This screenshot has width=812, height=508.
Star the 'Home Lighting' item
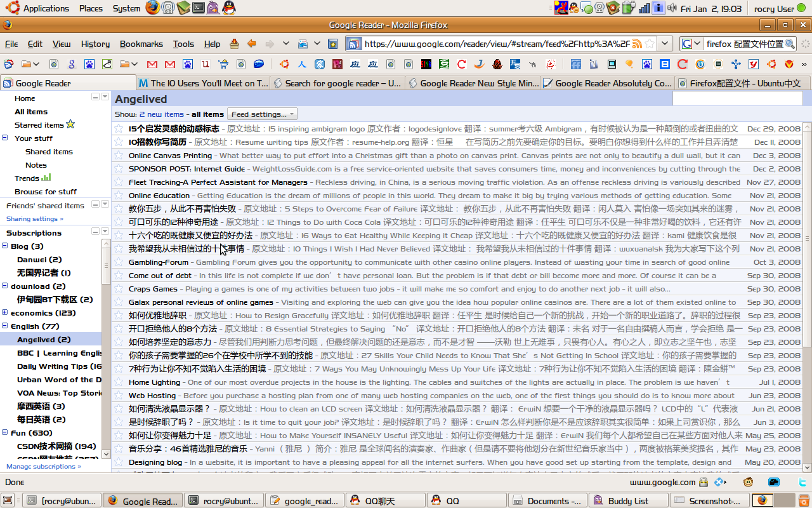(x=119, y=382)
